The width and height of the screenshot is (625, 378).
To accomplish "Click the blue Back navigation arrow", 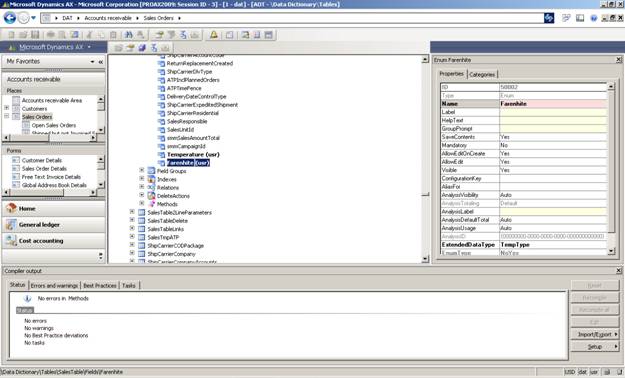I will [10, 18].
